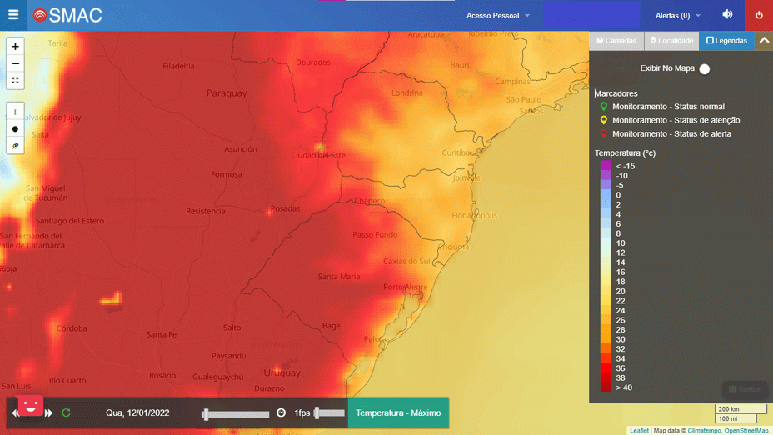Image resolution: width=773 pixels, height=435 pixels.
Task: Toggle the Exibir No Mapa switch
Action: pyautogui.click(x=704, y=69)
